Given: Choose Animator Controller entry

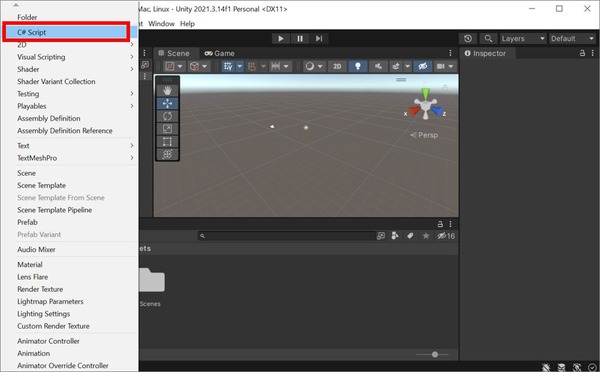Looking at the screenshot, I should pyautogui.click(x=70, y=341).
